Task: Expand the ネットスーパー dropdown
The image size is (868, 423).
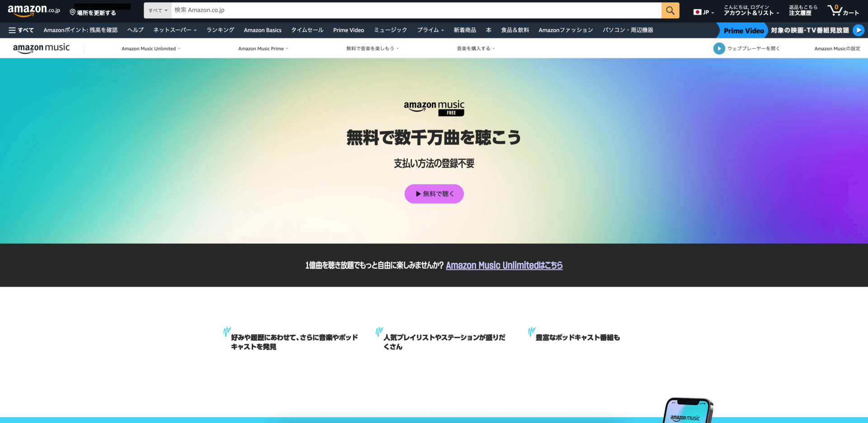Action: [x=175, y=30]
